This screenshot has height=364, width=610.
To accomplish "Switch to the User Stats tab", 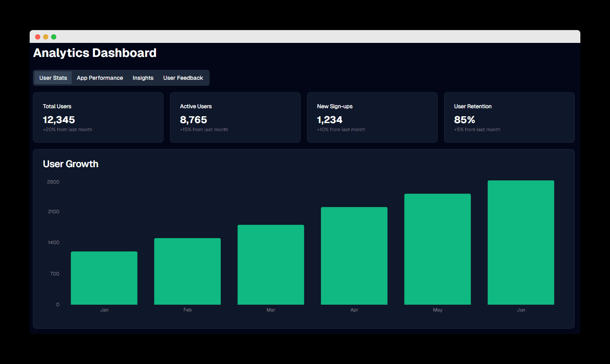I will [53, 78].
